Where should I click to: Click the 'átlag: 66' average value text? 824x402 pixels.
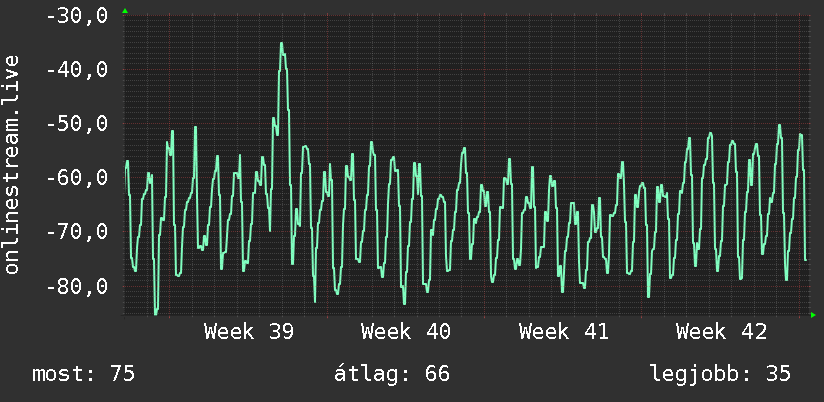coord(392,374)
